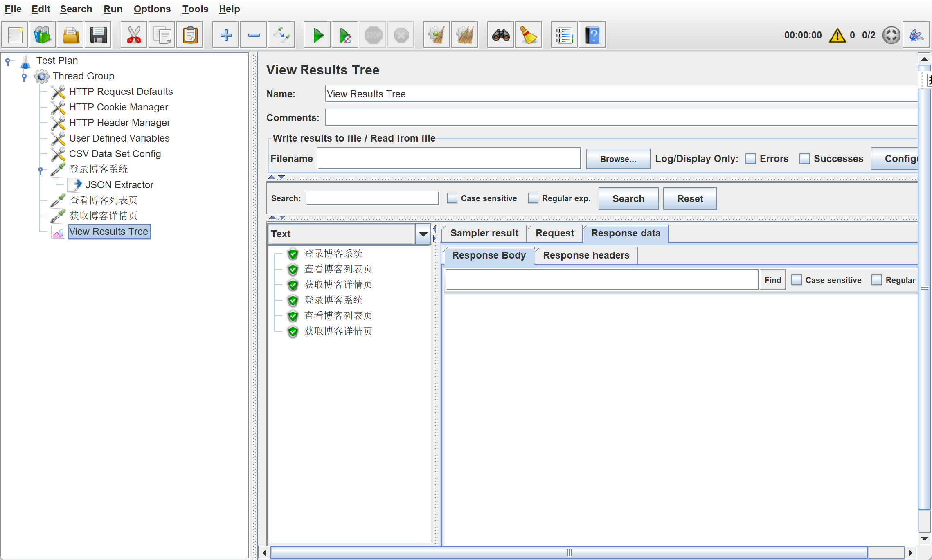
Task: Click the warning triangle log indicator
Action: click(837, 35)
